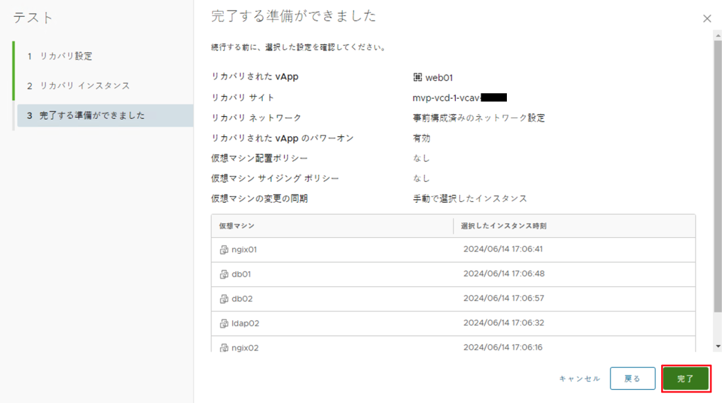Click the VM icon for ldap02

(224, 324)
